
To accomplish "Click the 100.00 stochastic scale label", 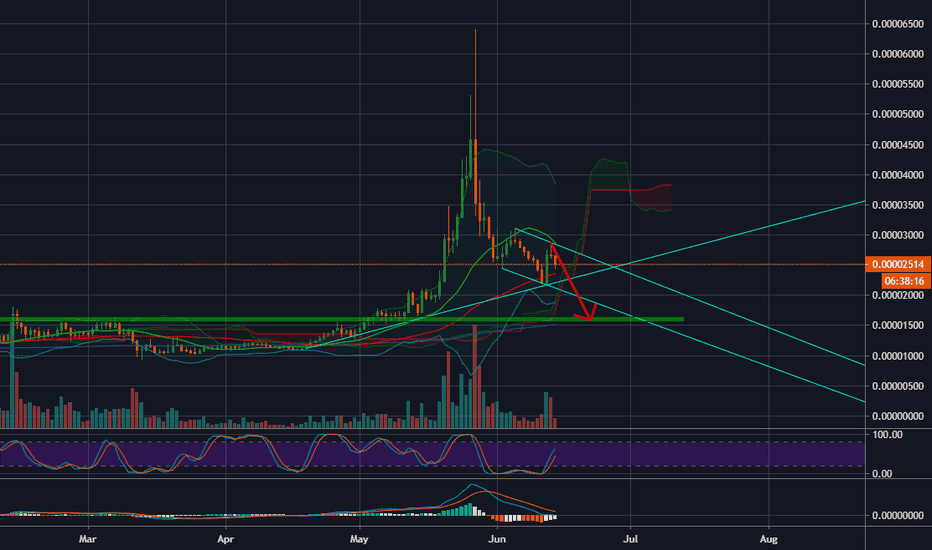I will (x=887, y=435).
